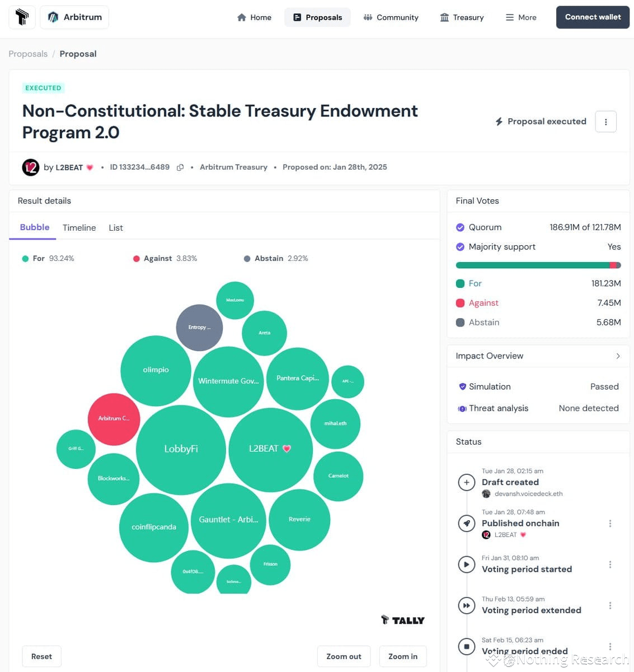The height and width of the screenshot is (672, 634).
Task: Switch to the Timeline tab
Action: 79,227
